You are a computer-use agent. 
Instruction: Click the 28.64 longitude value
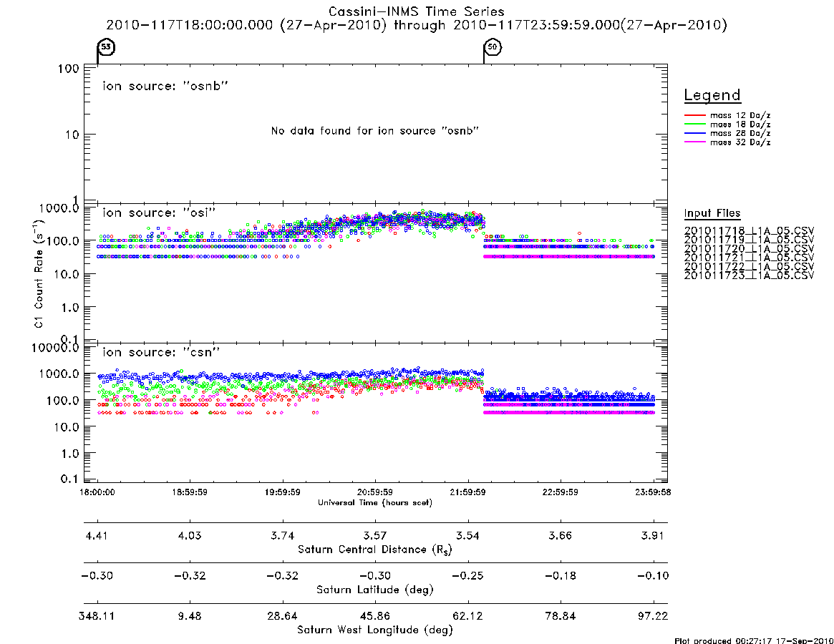tap(283, 616)
